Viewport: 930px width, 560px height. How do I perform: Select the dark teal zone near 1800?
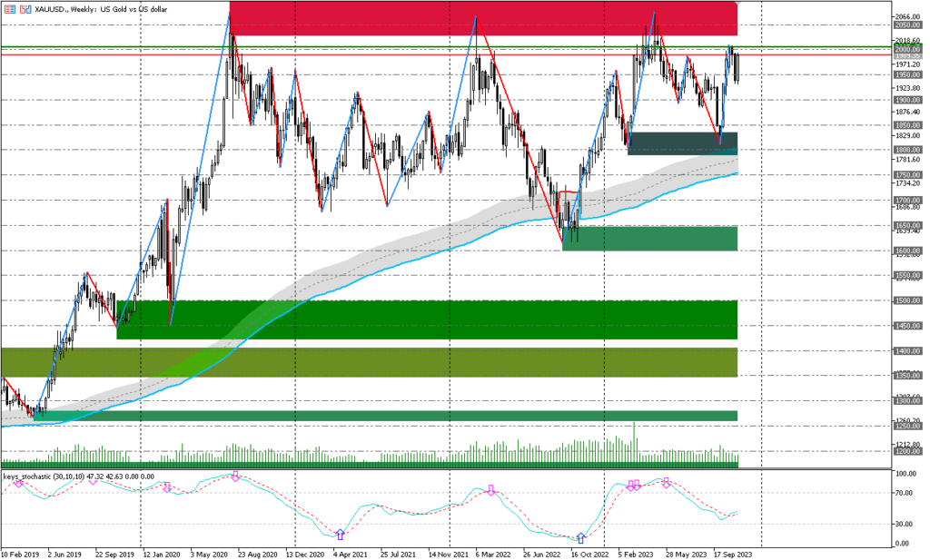[681, 142]
